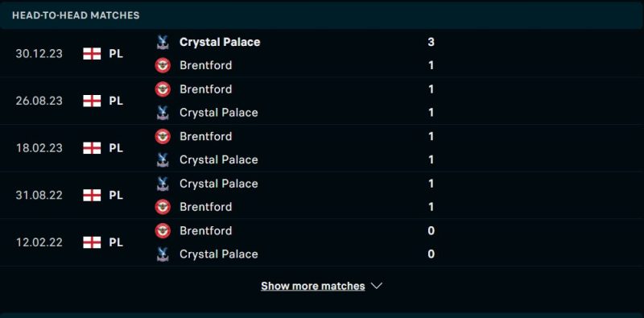This screenshot has height=318, width=644.
Task: Click Crystal Palace crest in 30.12.23 match
Action: tap(163, 43)
